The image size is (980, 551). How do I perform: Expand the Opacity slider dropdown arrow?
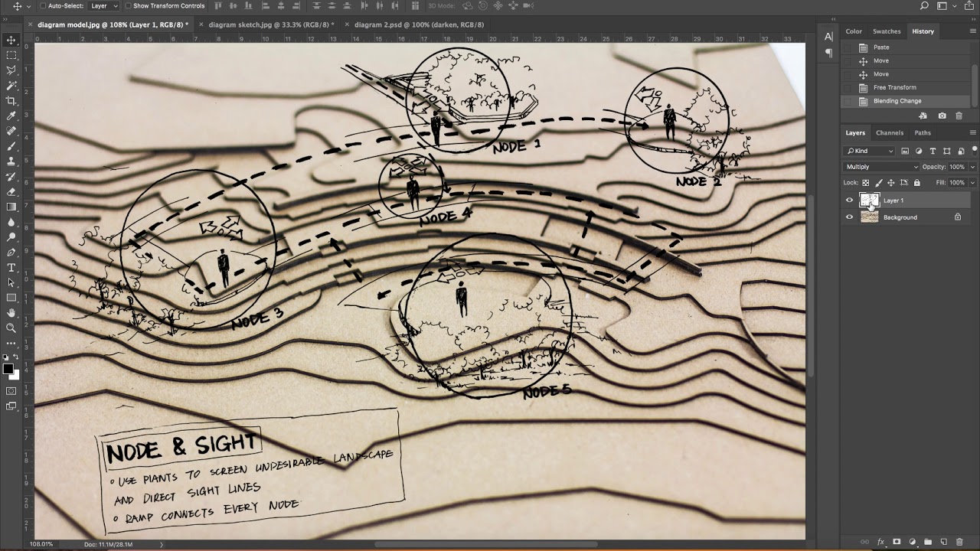pyautogui.click(x=972, y=167)
